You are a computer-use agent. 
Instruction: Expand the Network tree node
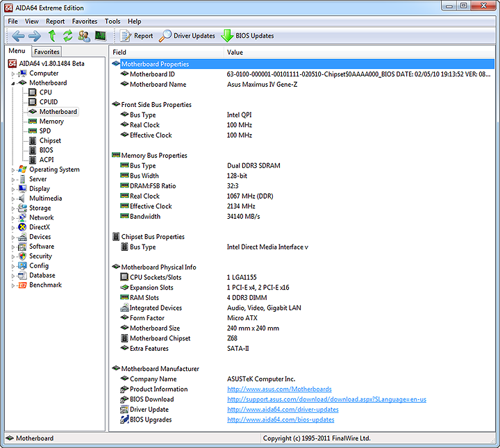[x=13, y=218]
